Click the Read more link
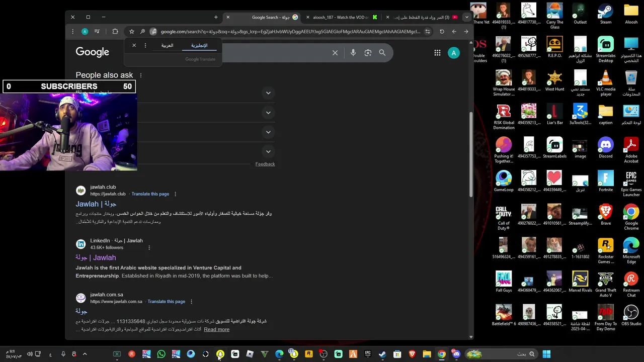The image size is (644, 362). pos(217,329)
